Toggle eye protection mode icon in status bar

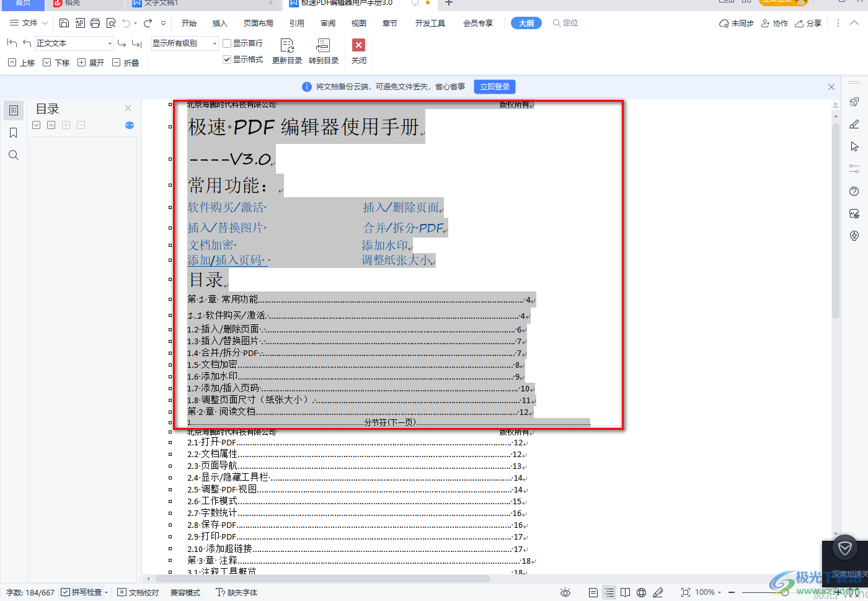(x=565, y=592)
